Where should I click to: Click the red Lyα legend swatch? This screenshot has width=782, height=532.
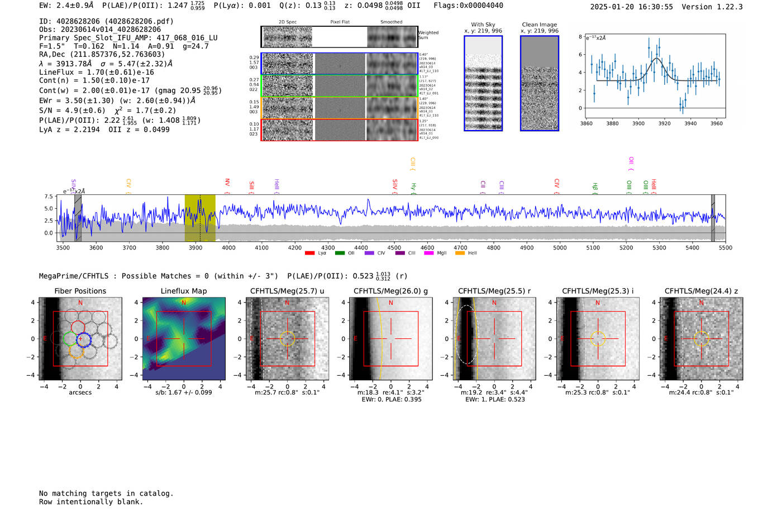click(309, 253)
